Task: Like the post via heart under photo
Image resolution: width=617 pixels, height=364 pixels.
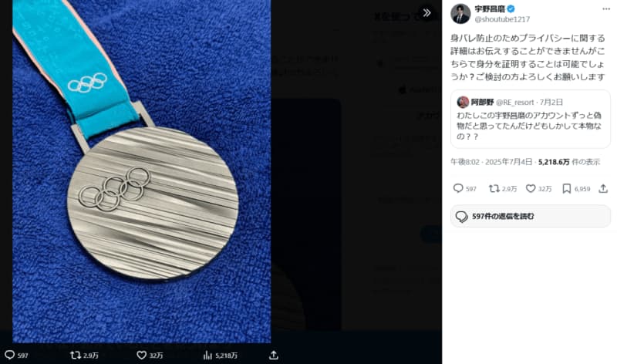Action: click(x=142, y=355)
